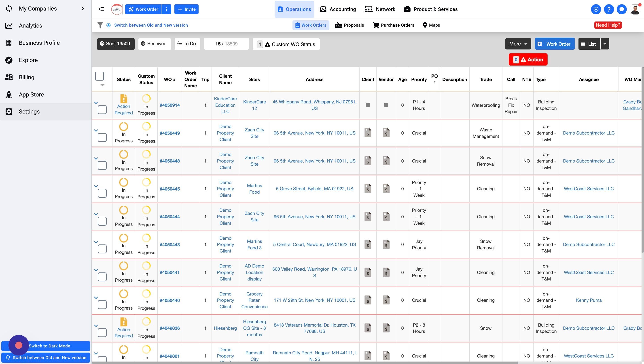The image size is (644, 364).
Task: Click the red Need Help? button
Action: click(x=608, y=25)
